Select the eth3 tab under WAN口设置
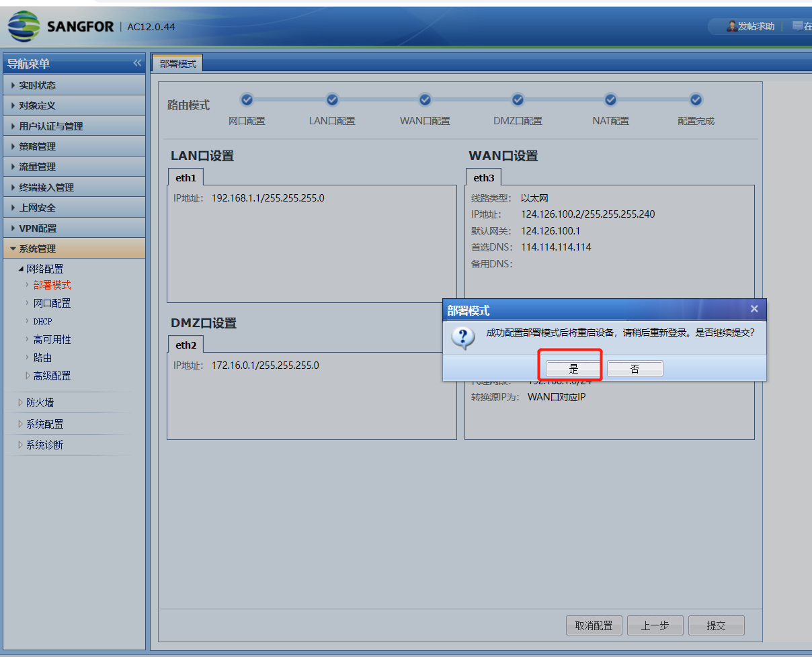812x657 pixels. pyautogui.click(x=483, y=178)
